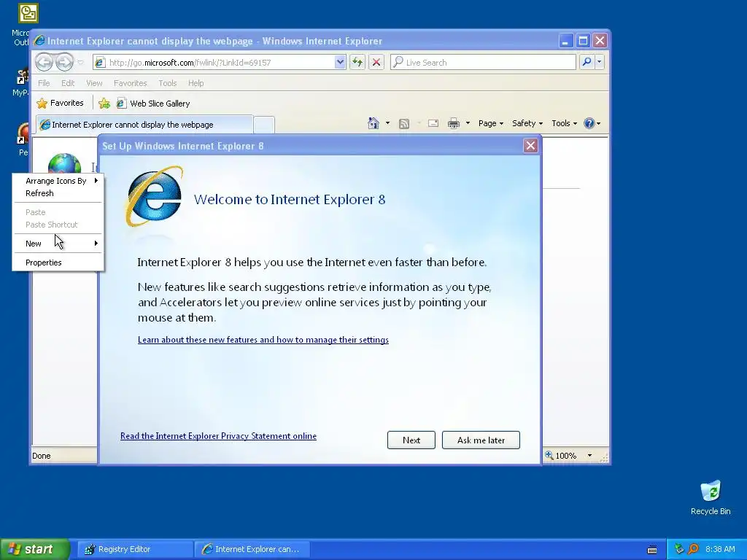The image size is (747, 560).
Task: Open Recycle Bin on the desktop
Action: click(x=711, y=497)
